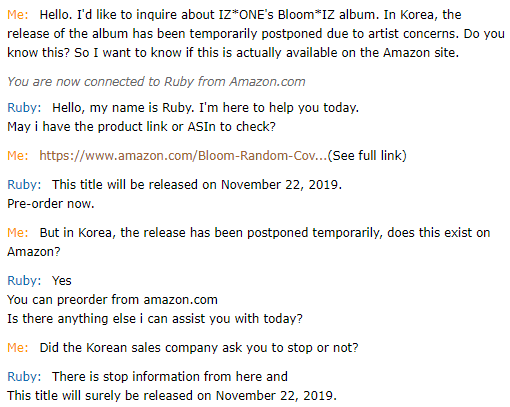Click the "You are now connected to Ruby" notice

[x=156, y=82]
